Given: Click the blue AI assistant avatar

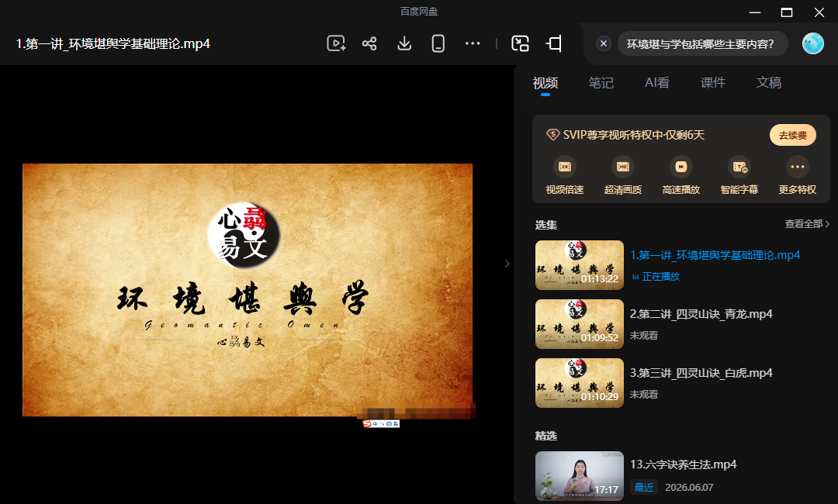Looking at the screenshot, I should tap(813, 43).
